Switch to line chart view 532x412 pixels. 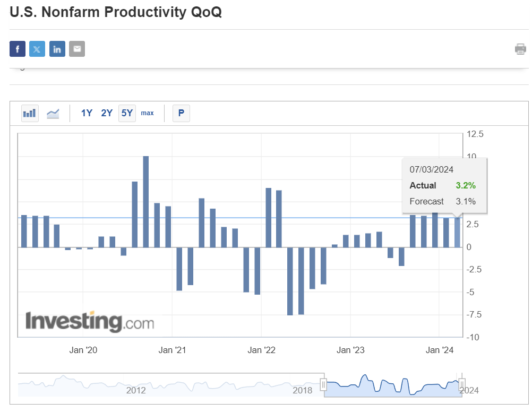tap(53, 113)
